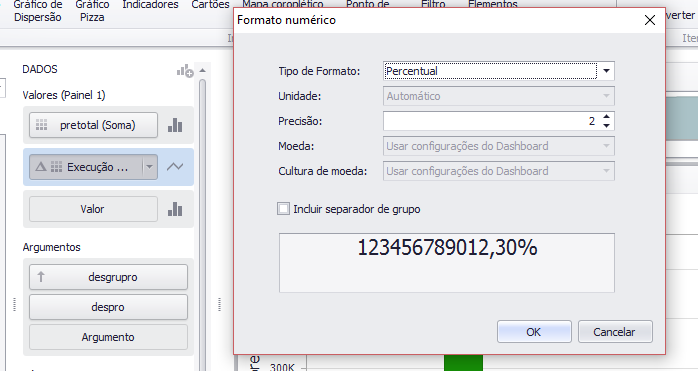The width and height of the screenshot is (698, 371).
Task: Open the disabled Unidade combo box
Action: pyautogui.click(x=499, y=96)
